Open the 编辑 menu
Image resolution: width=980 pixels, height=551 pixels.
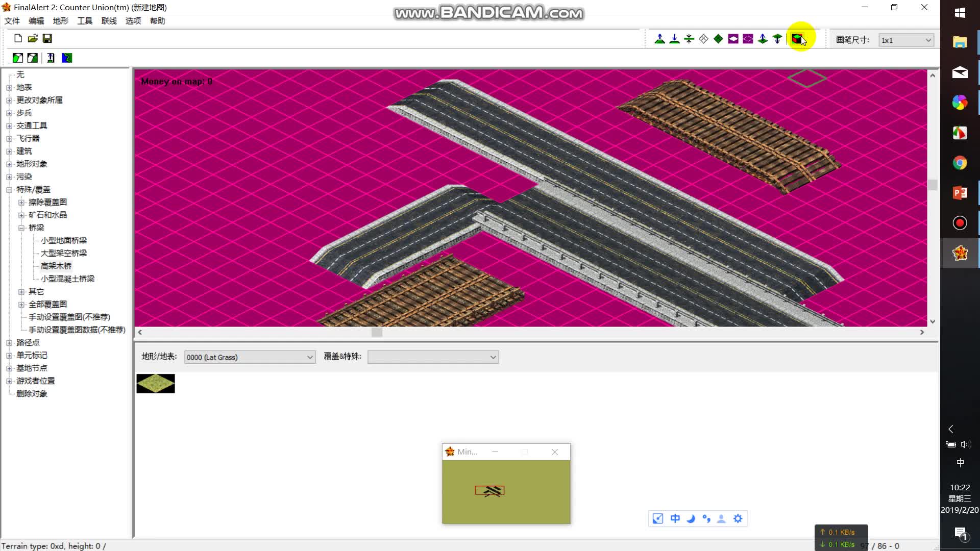36,21
